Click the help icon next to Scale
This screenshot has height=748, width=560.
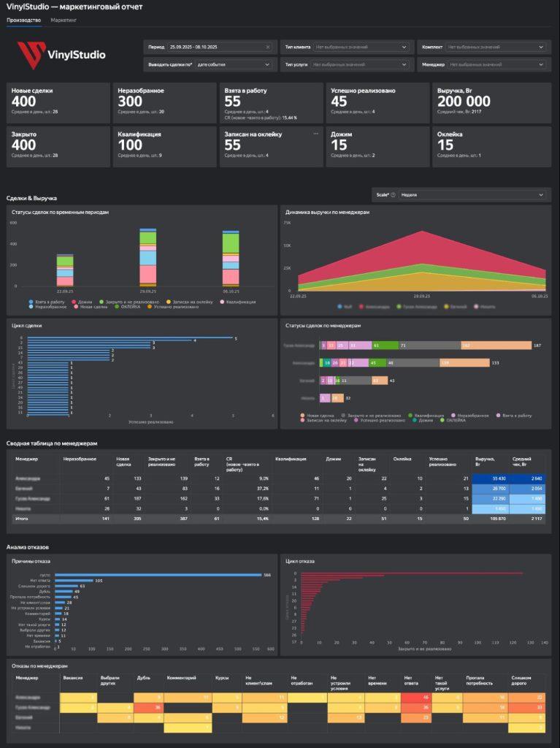[x=393, y=195]
